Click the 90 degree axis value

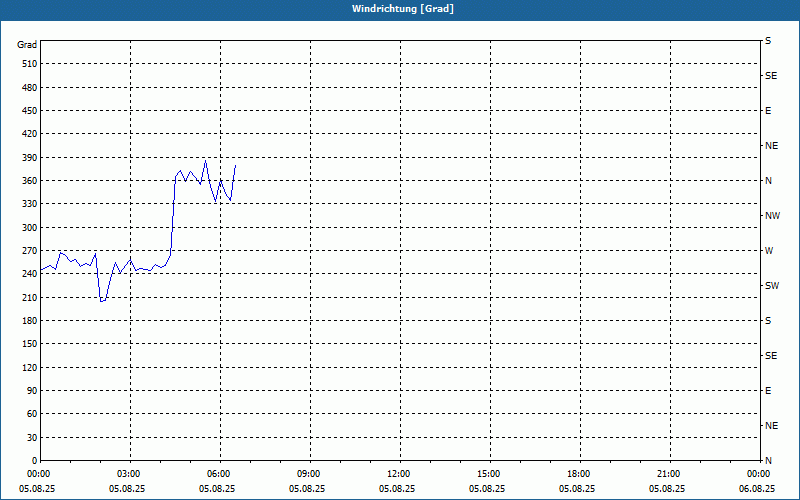click(32, 390)
